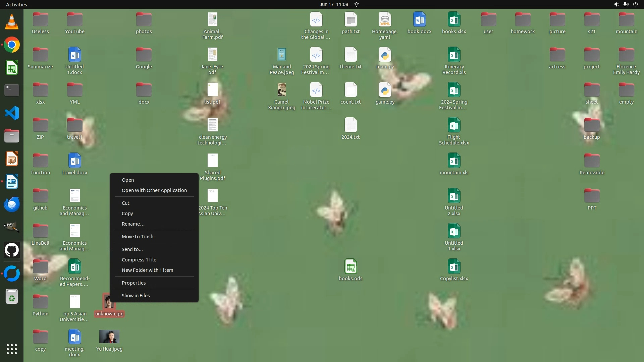
Task: Open the main.py Python file icon
Action: tap(385, 55)
